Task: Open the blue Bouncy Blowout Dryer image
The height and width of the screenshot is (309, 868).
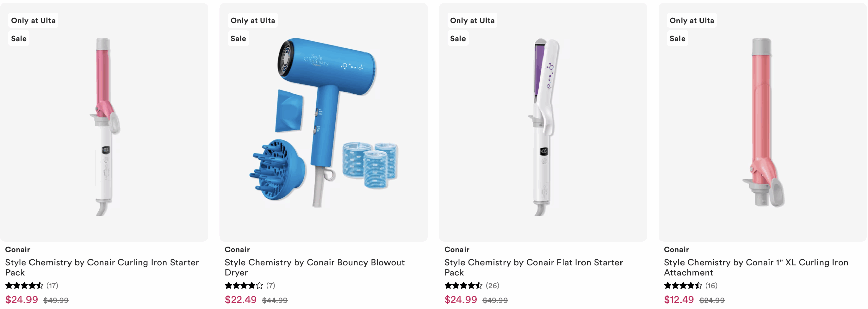Action: [323, 122]
